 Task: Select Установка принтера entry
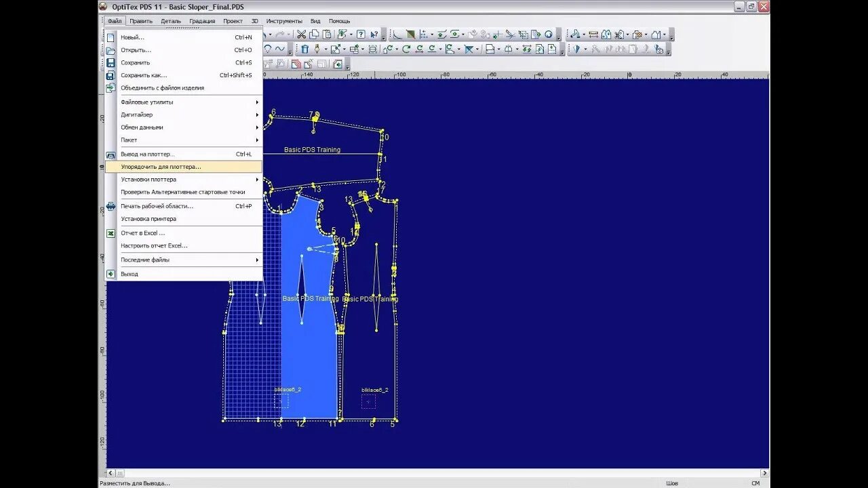184,219
